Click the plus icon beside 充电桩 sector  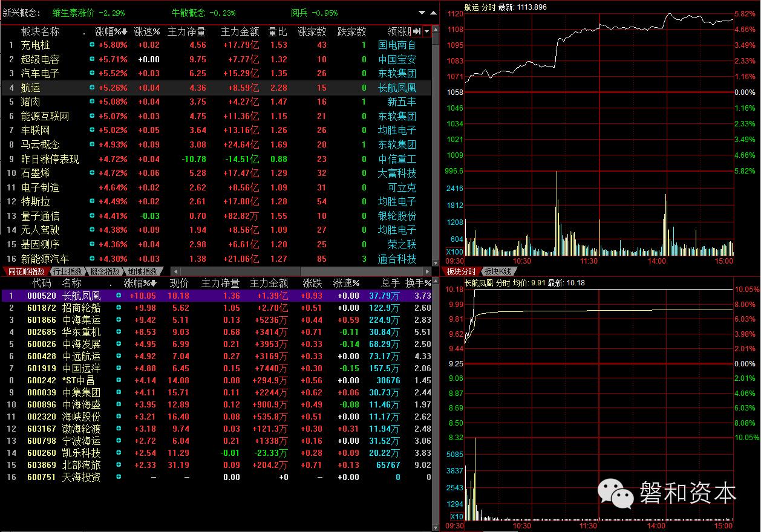coord(92,45)
